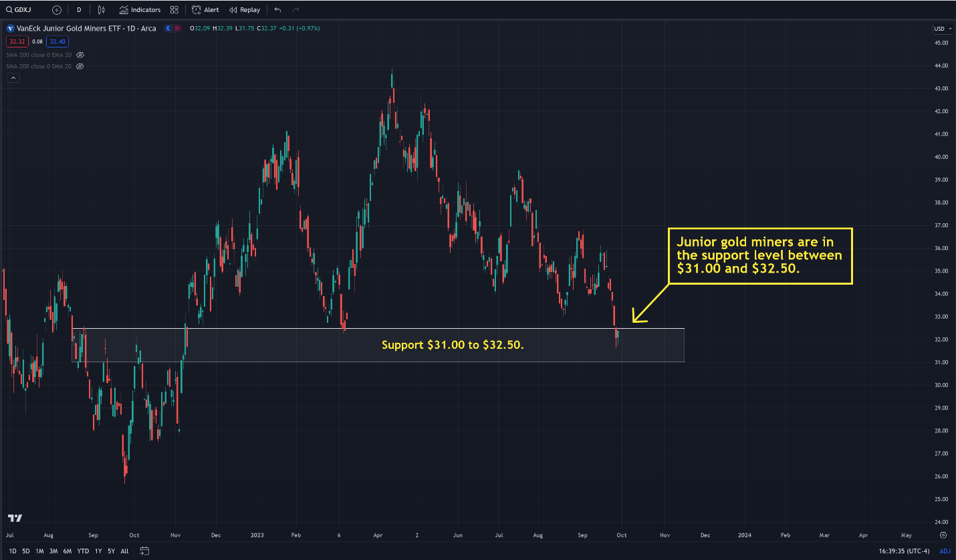Click the 2023 label on time axis

click(257, 535)
